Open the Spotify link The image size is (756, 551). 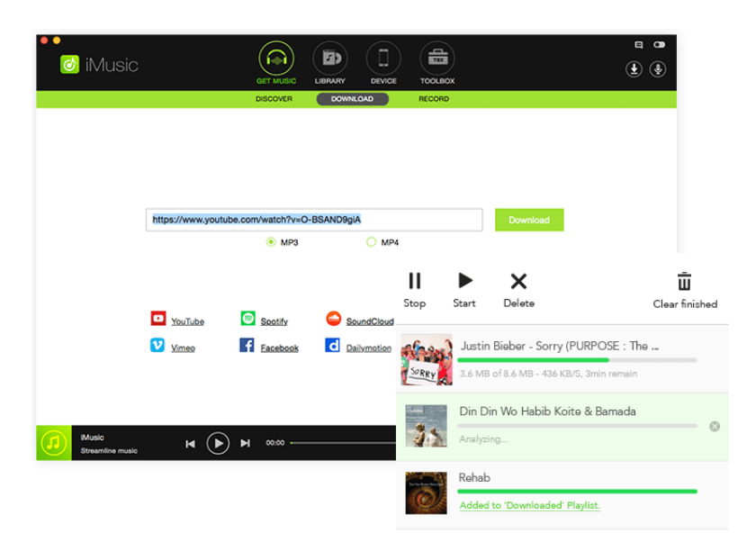click(274, 321)
